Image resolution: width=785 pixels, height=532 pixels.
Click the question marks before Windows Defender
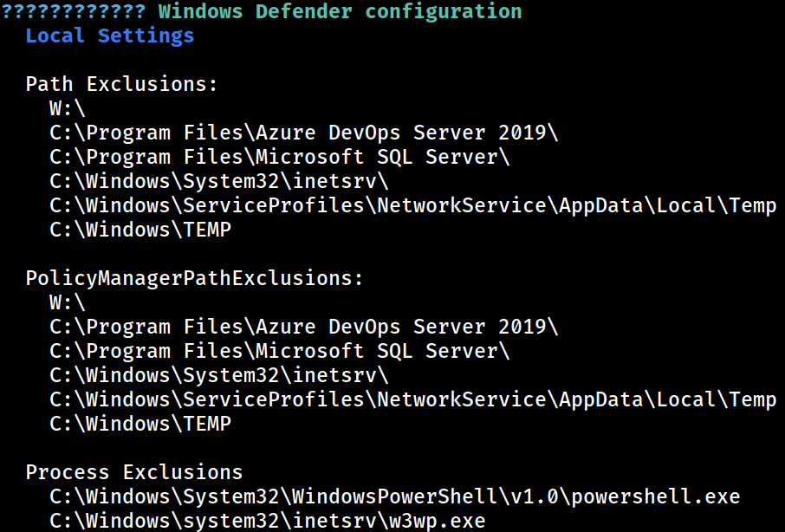[74, 11]
